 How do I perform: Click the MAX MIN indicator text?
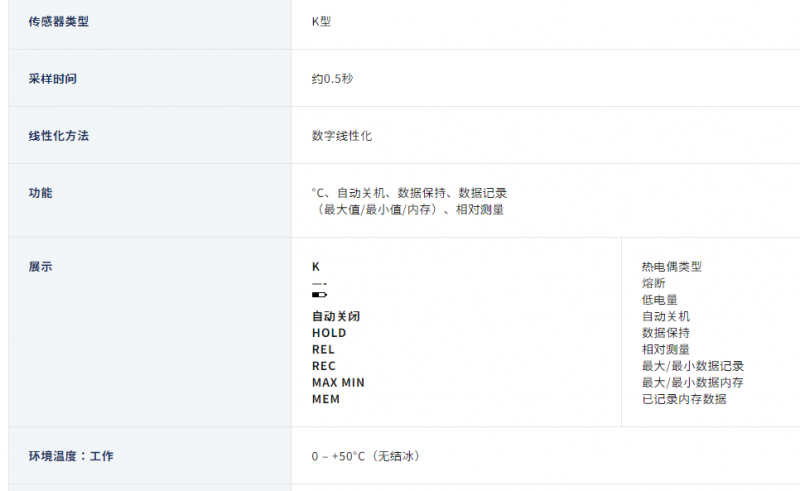click(338, 383)
